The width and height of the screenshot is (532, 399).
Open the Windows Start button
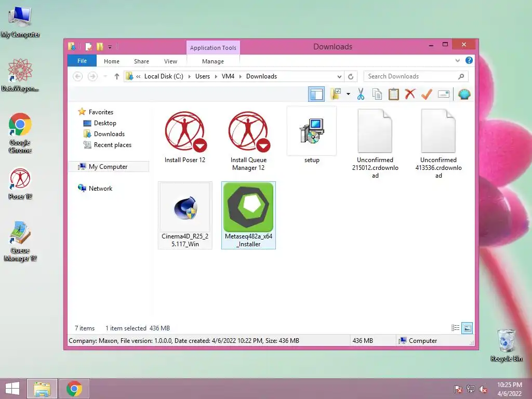pyautogui.click(x=12, y=389)
